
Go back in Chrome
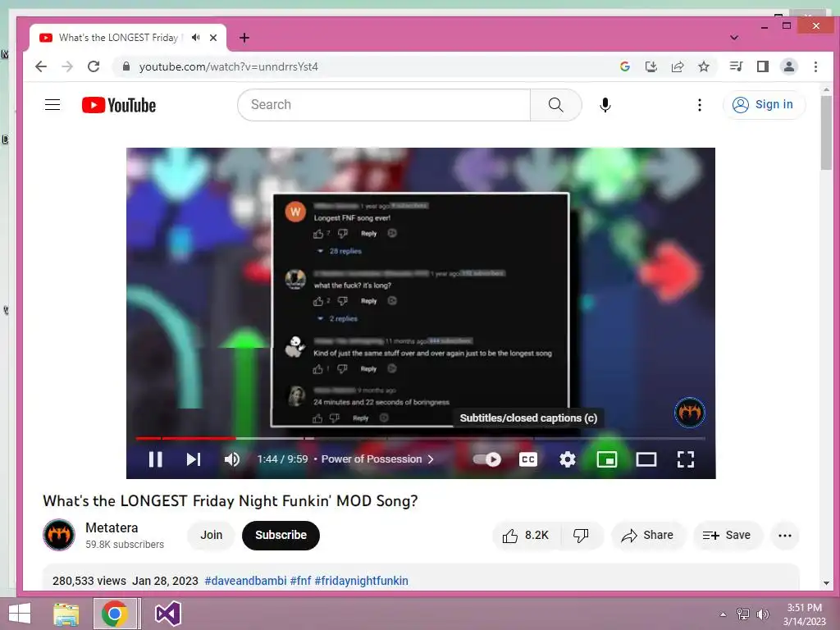tap(41, 66)
